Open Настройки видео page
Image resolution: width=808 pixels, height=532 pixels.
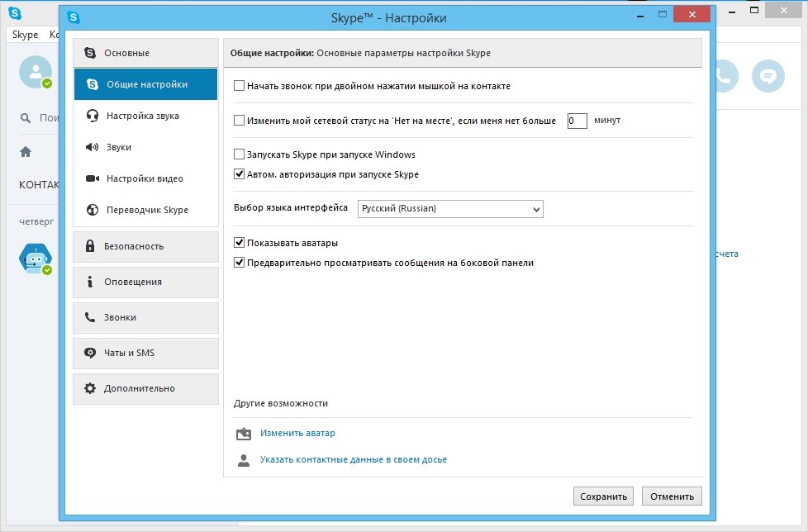(146, 178)
